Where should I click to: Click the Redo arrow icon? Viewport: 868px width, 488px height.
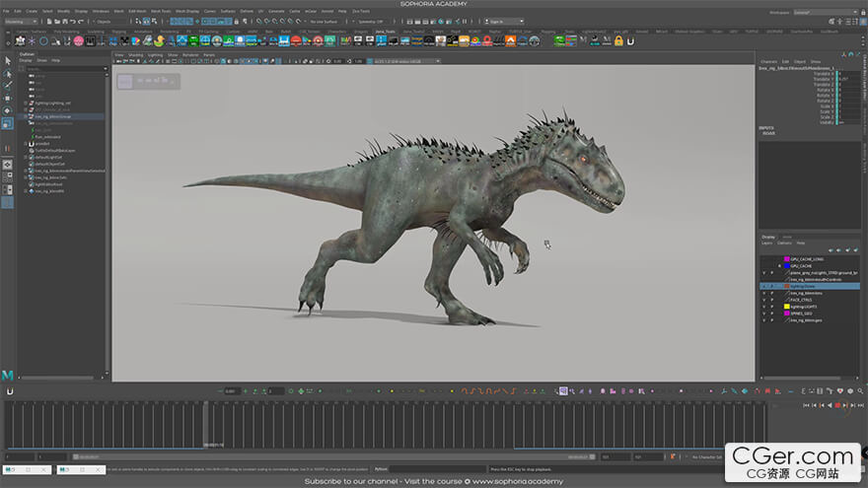coord(81,22)
